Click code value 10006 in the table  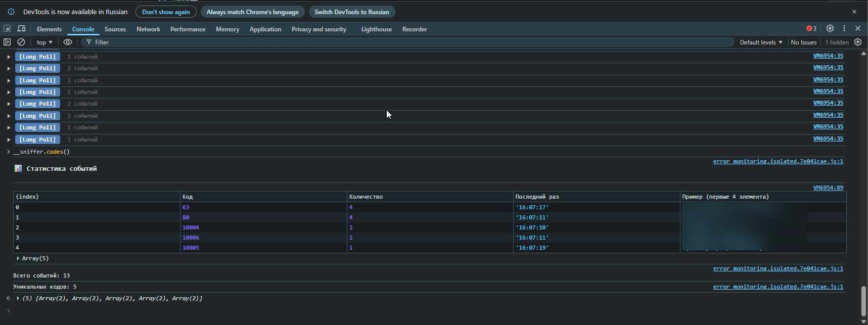pyautogui.click(x=191, y=238)
